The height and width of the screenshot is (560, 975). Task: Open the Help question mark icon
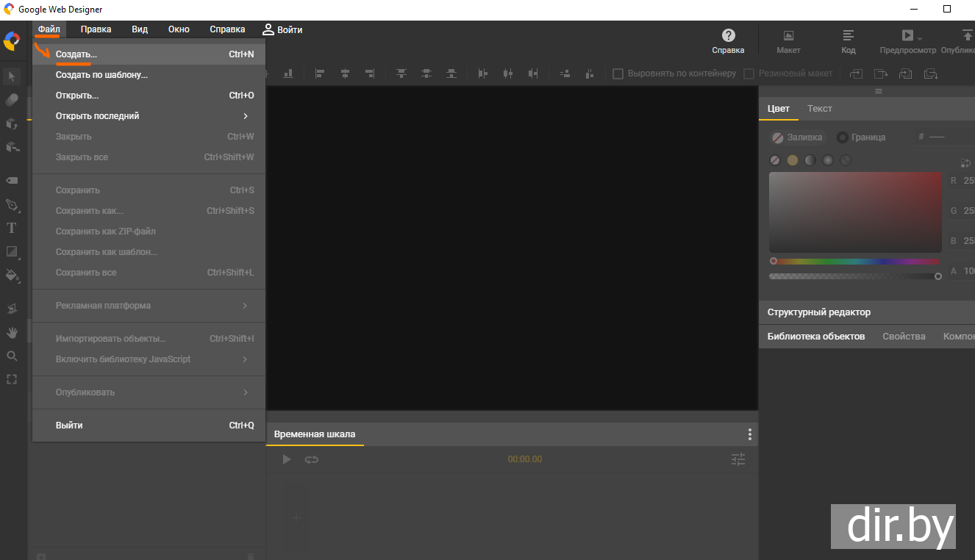(x=728, y=36)
